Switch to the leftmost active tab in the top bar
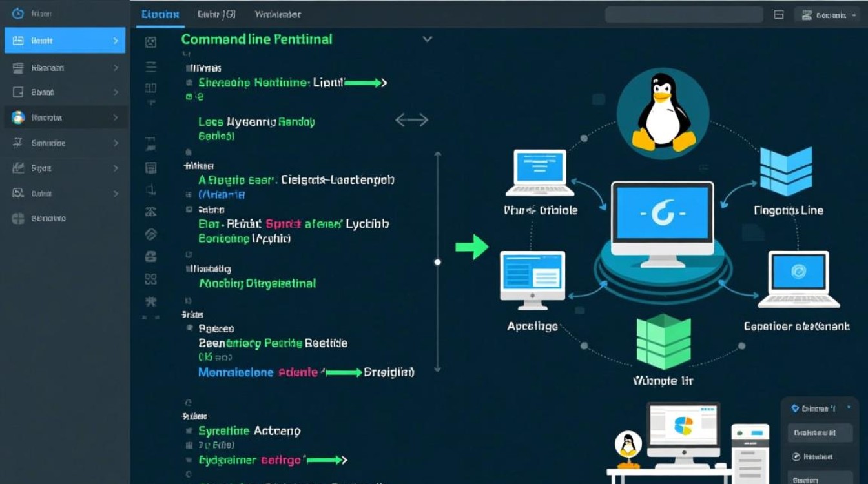 [160, 14]
